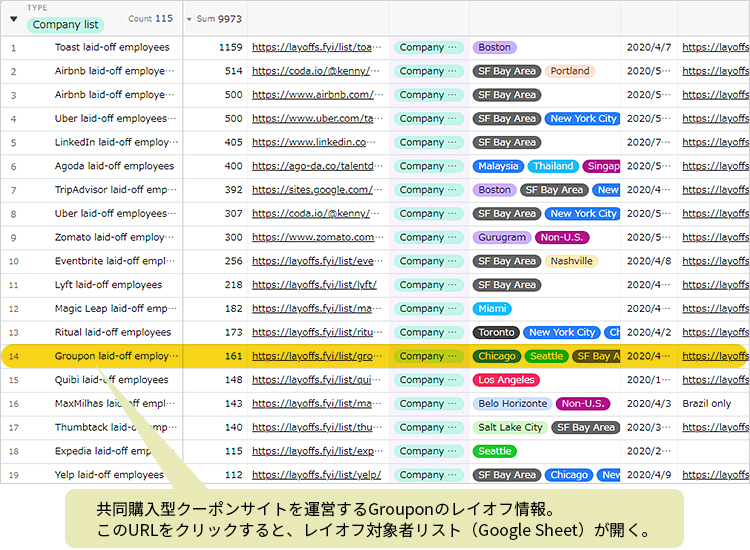Select the LinkedIn laid-off employees cell
This screenshot has height=550, width=750.
116,143
